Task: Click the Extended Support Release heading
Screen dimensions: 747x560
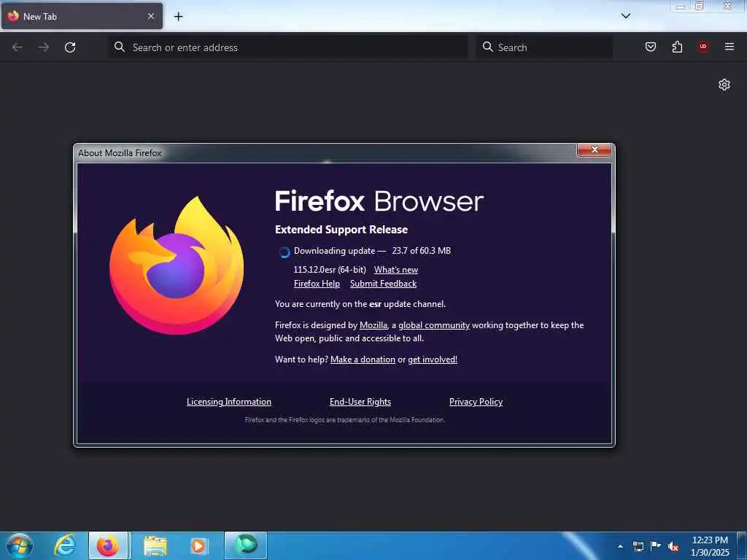Action: pos(341,230)
